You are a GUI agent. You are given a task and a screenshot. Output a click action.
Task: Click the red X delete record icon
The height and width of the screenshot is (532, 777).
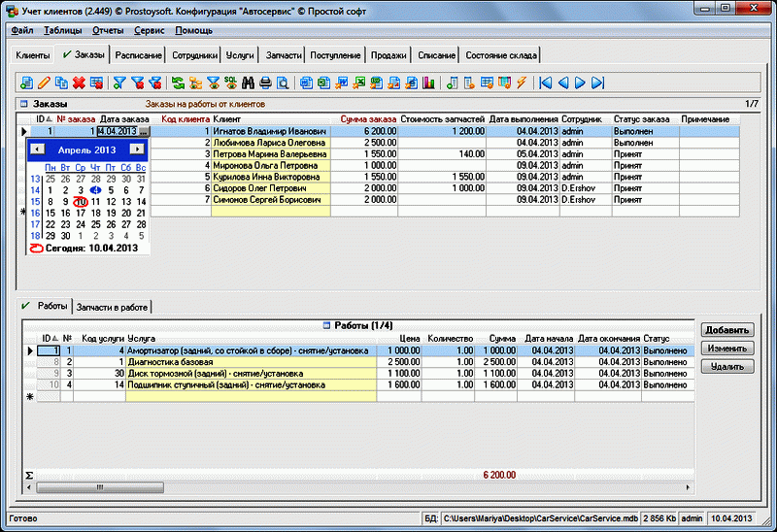(x=79, y=83)
